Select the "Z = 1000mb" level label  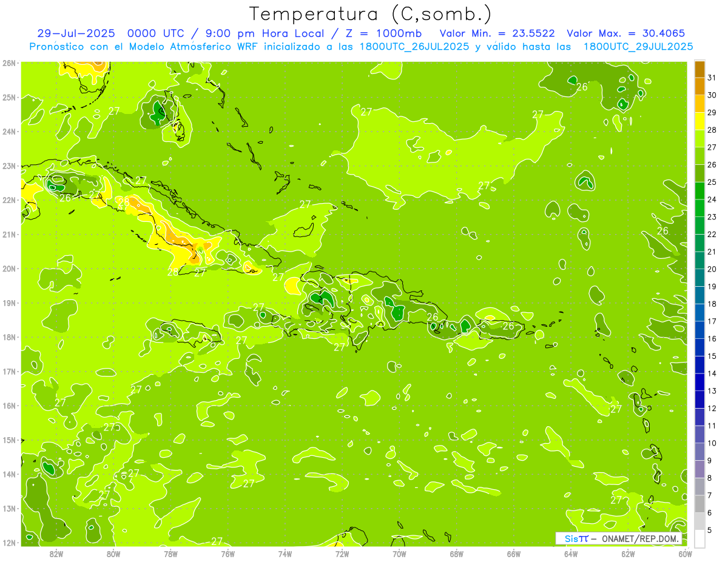click(383, 33)
